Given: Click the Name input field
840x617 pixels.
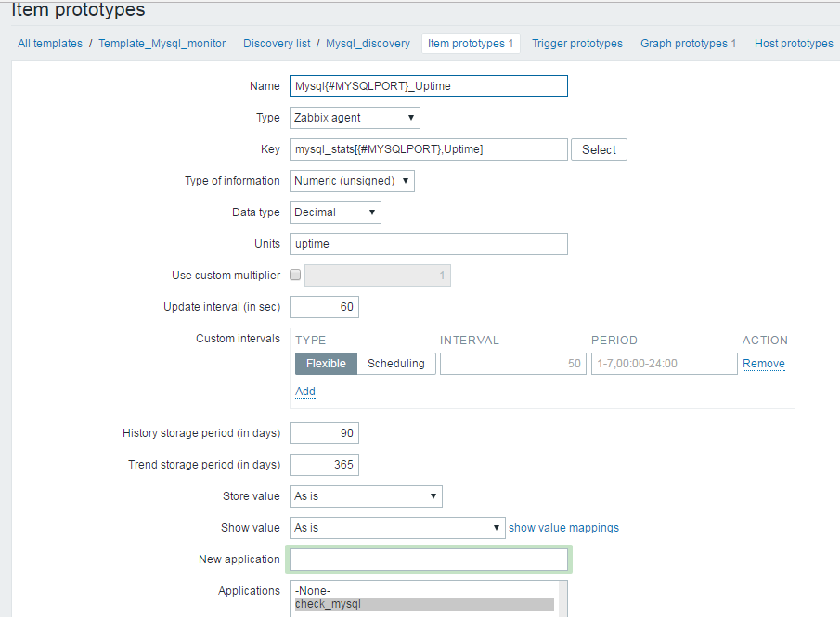Looking at the screenshot, I should click(x=429, y=86).
